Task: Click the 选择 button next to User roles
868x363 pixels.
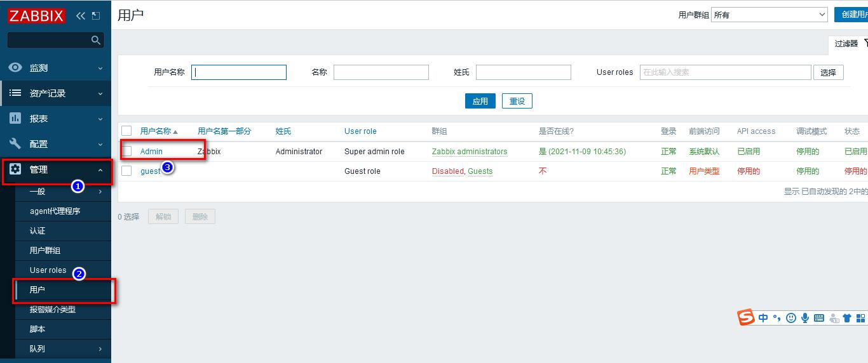Action: pos(829,72)
